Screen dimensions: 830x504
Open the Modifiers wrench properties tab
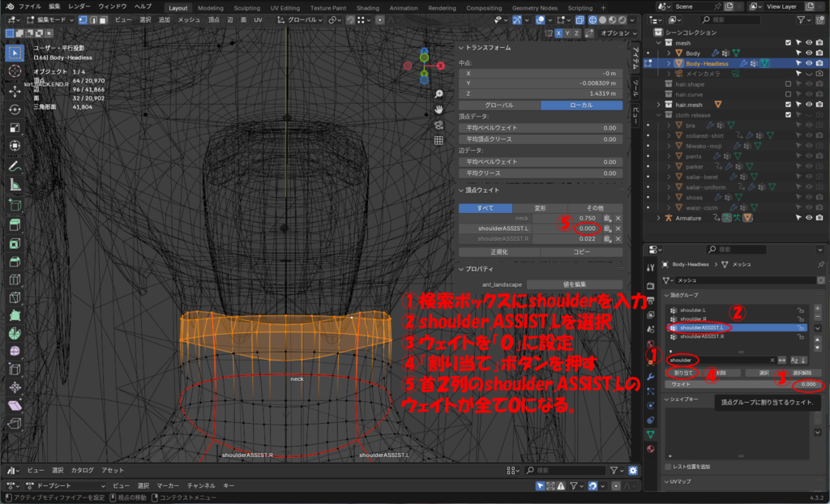tap(650, 377)
